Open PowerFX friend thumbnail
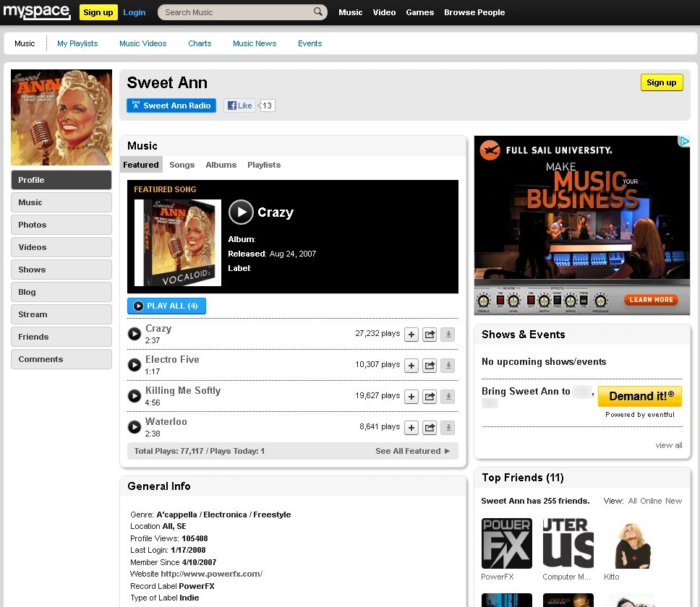Screen dimensions: 700x607 pyautogui.click(x=507, y=543)
